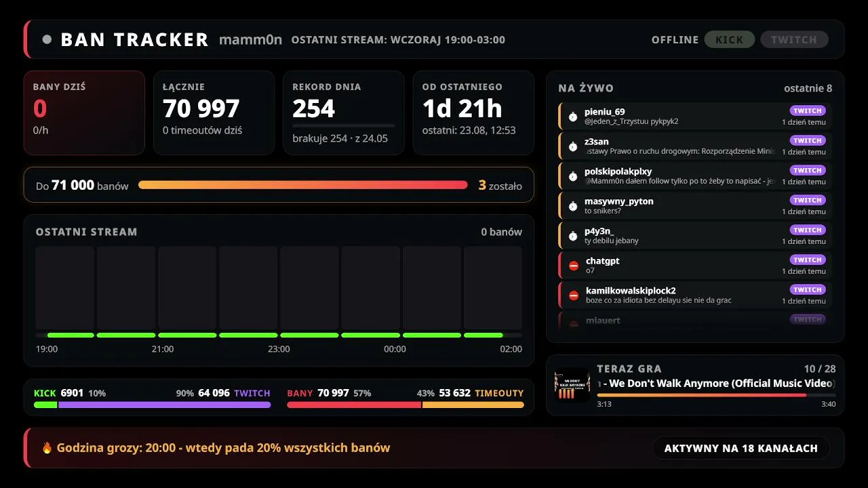Click the song playback progress bar

click(x=716, y=394)
